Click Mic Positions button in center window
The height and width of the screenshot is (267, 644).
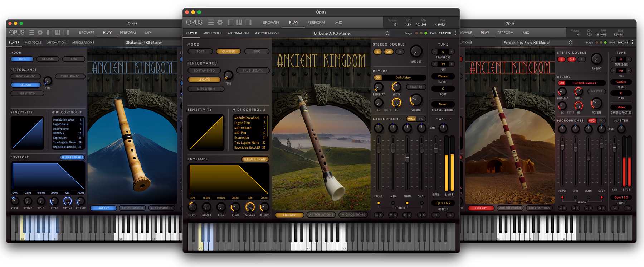(353, 215)
